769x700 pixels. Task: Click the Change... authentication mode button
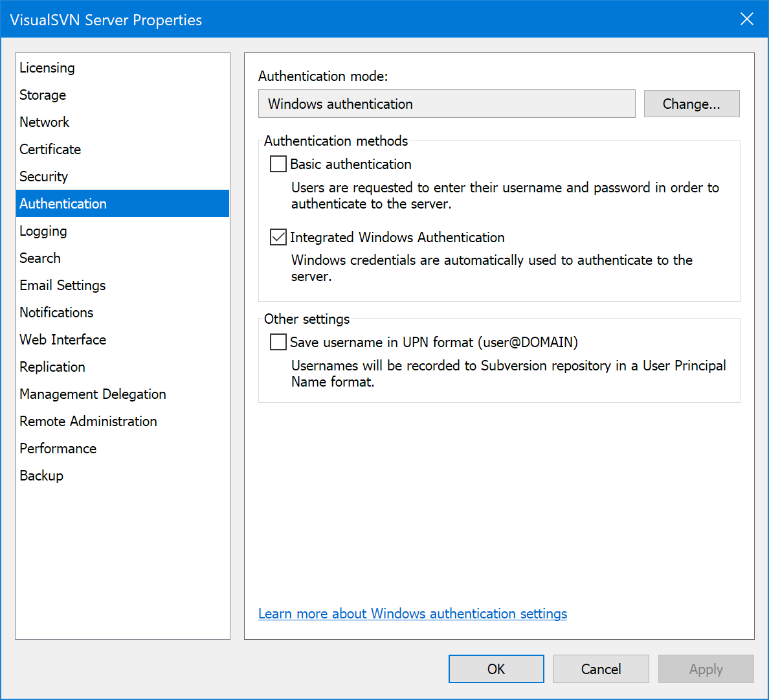691,104
